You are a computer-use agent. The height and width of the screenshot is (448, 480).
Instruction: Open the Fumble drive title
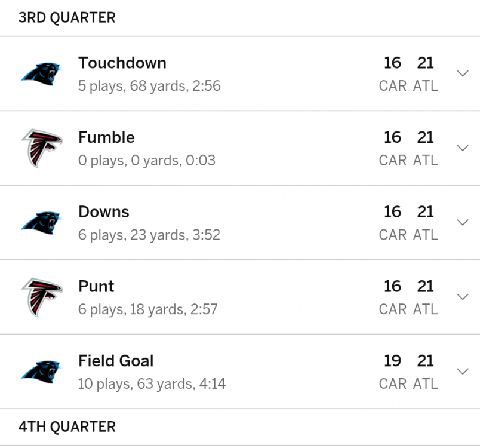point(106,137)
